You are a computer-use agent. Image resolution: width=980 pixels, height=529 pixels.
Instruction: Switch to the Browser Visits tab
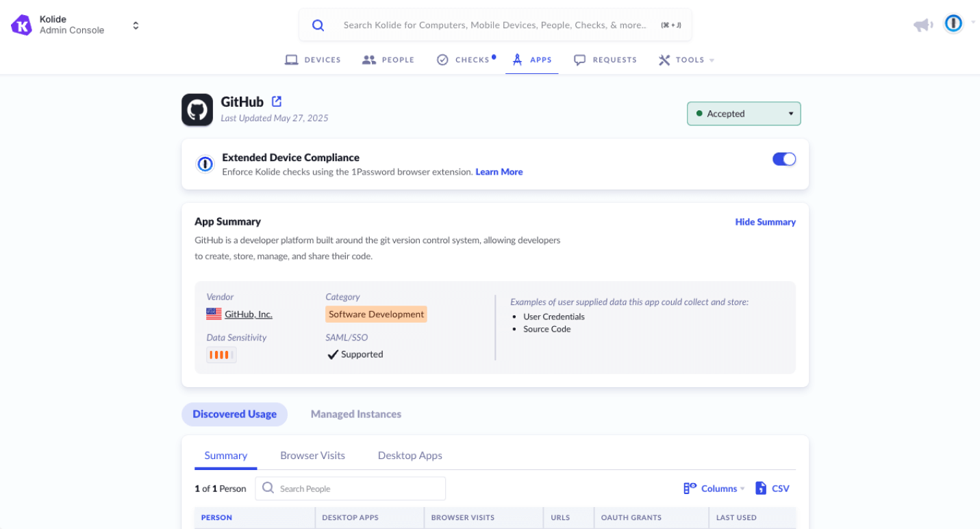click(312, 455)
